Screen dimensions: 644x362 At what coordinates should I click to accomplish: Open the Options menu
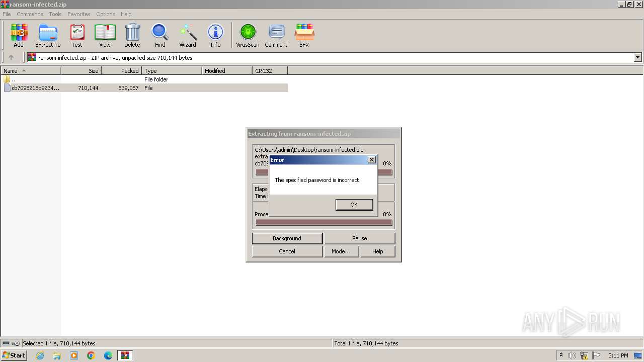106,14
